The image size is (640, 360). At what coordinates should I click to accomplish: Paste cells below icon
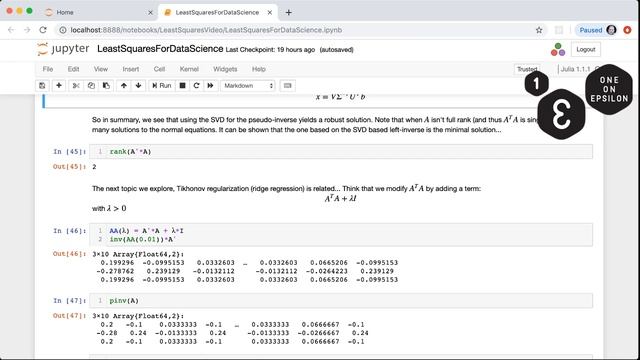coord(106,86)
